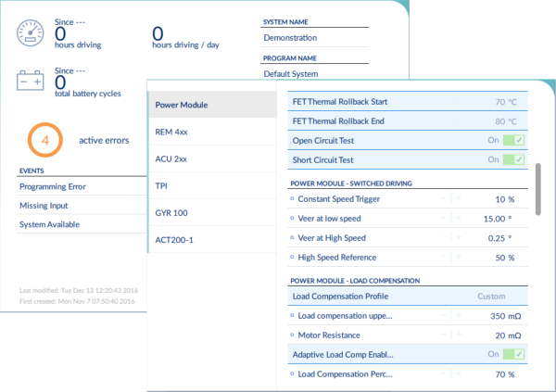The image size is (556, 392).
Task: Click the 0.25 ° veer value
Action: point(499,238)
